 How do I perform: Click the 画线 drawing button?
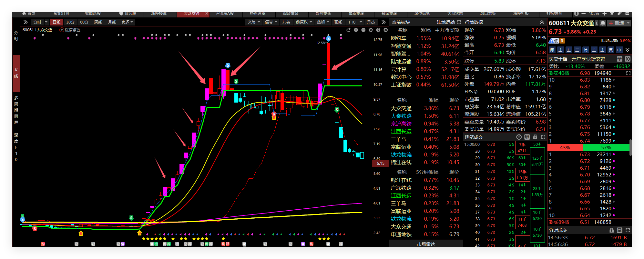338,22
